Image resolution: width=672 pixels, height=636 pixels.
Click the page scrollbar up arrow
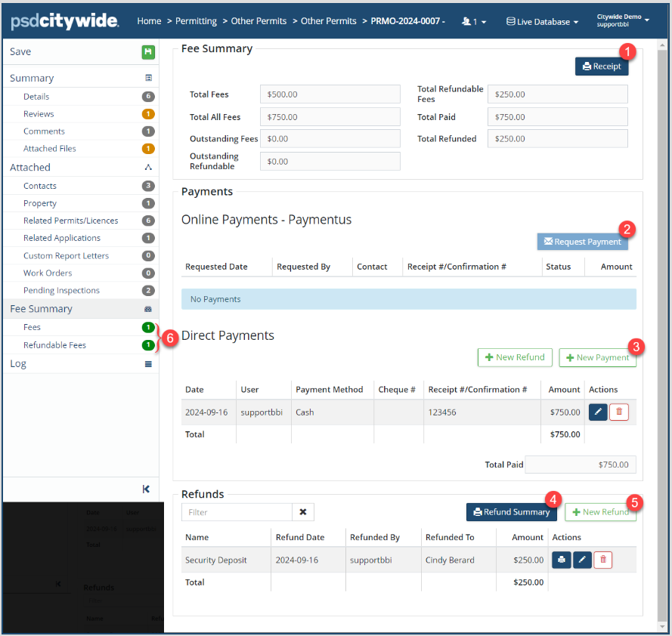[x=662, y=45]
